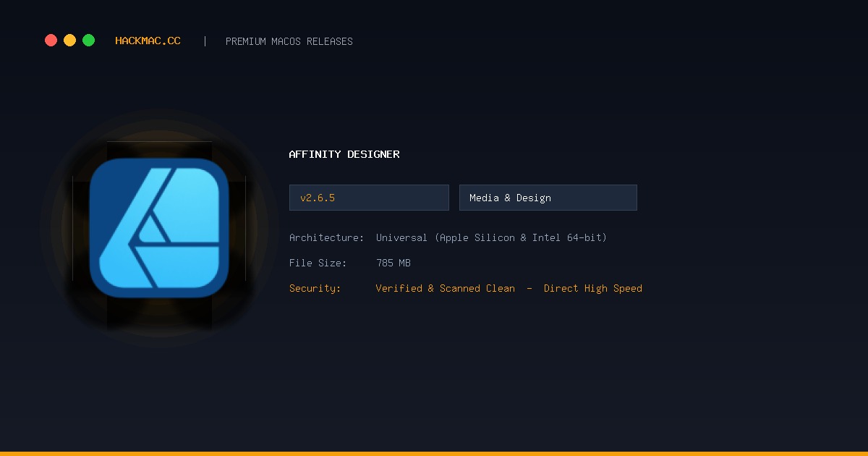Open the HACKMAC.CC site link

pos(148,41)
